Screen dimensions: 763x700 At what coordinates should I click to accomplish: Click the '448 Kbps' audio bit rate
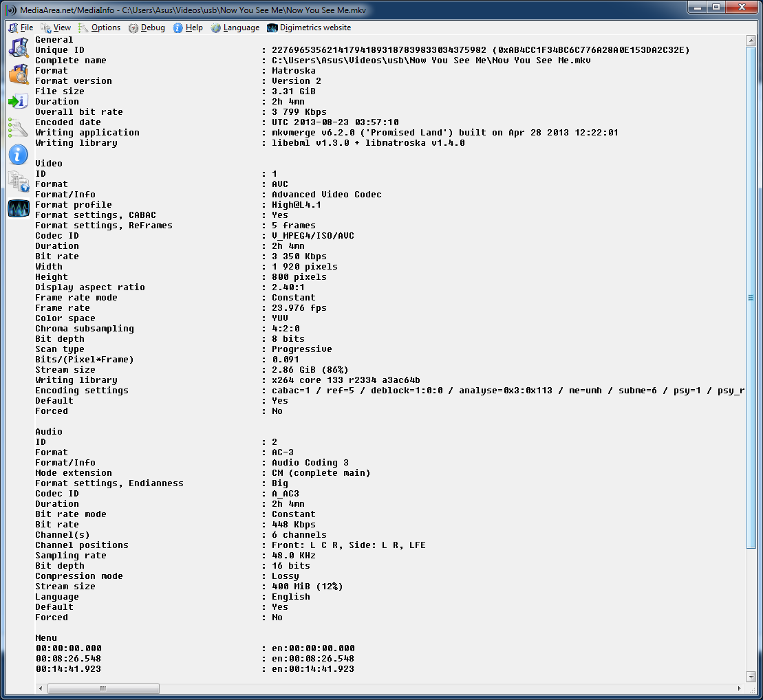click(293, 525)
